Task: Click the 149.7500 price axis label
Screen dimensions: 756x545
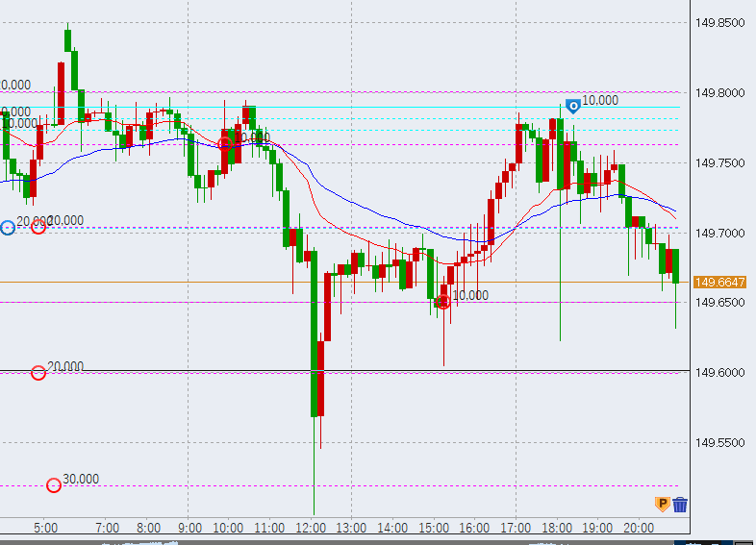Action: click(720, 163)
